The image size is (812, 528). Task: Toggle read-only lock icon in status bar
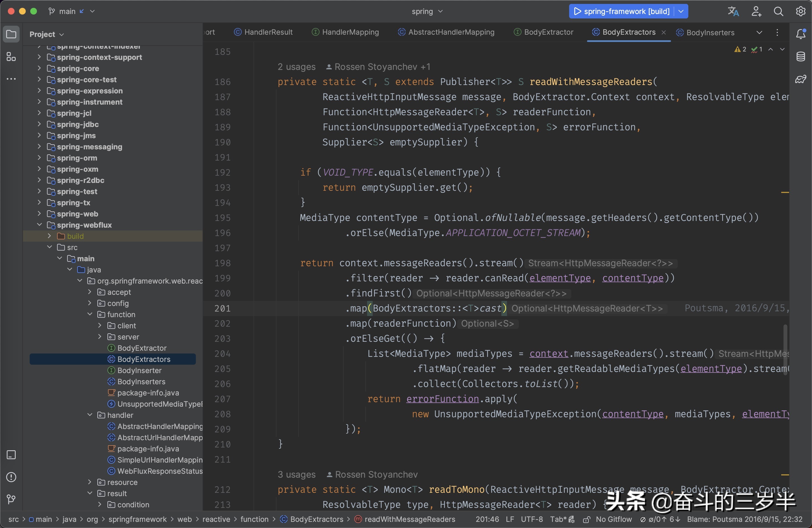pos(586,520)
